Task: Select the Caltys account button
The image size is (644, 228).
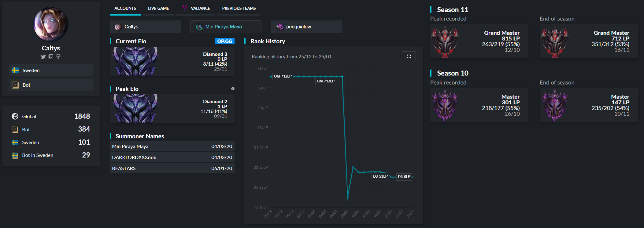Action: click(145, 27)
